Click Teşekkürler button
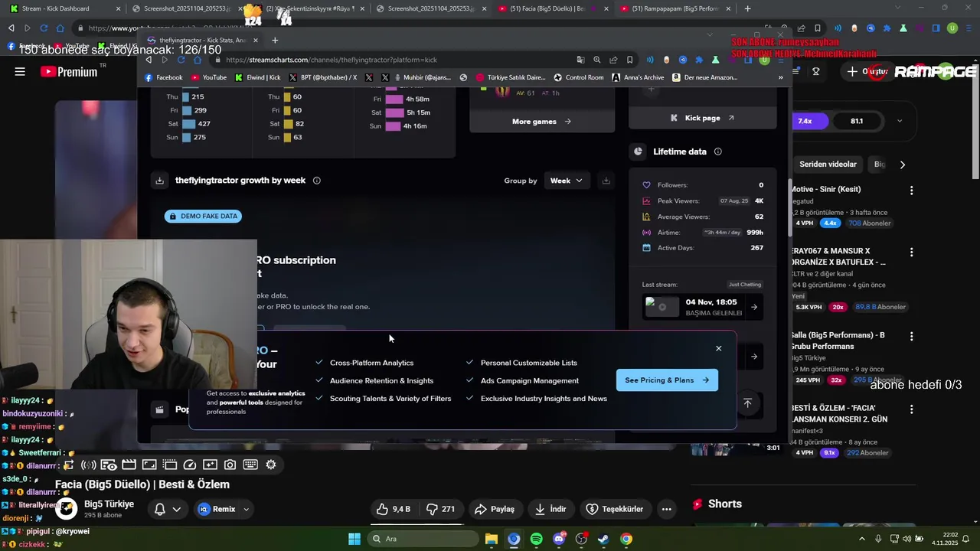Screen dimensions: 980x551 pos(615,509)
